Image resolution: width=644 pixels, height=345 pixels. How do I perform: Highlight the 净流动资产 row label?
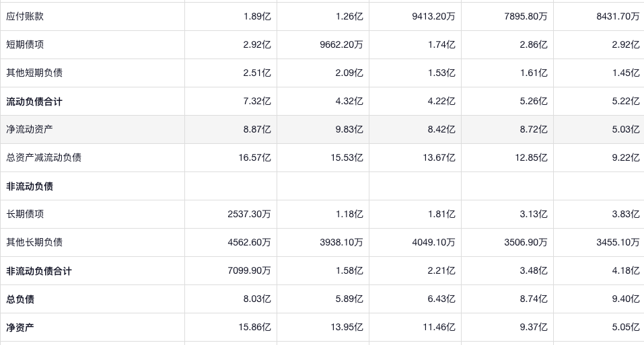click(30, 129)
